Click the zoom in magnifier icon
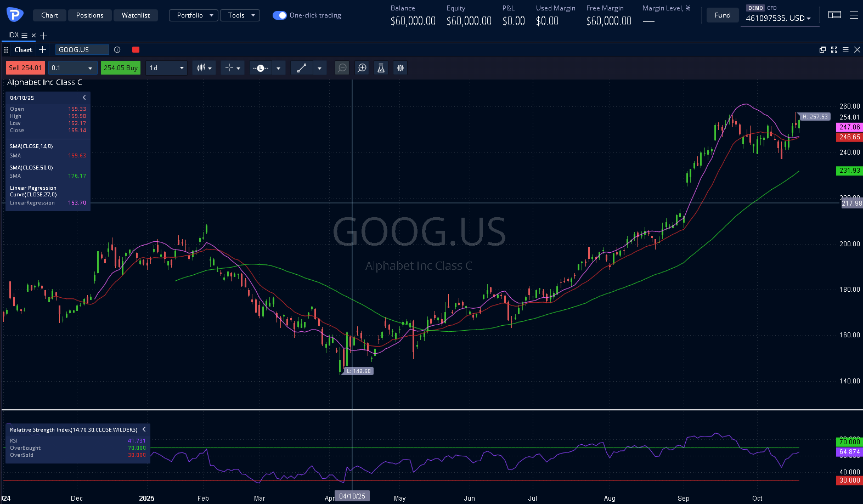The height and width of the screenshot is (504, 863). pyautogui.click(x=362, y=68)
